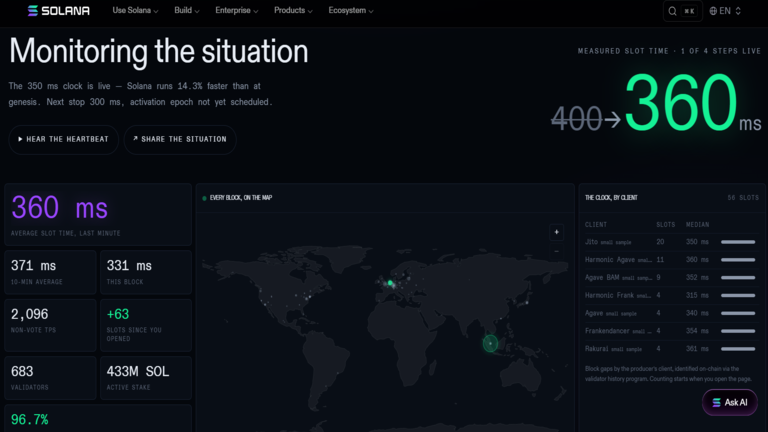Click Hear the Heartbeat button
Viewport: 768px width, 432px height.
click(63, 139)
